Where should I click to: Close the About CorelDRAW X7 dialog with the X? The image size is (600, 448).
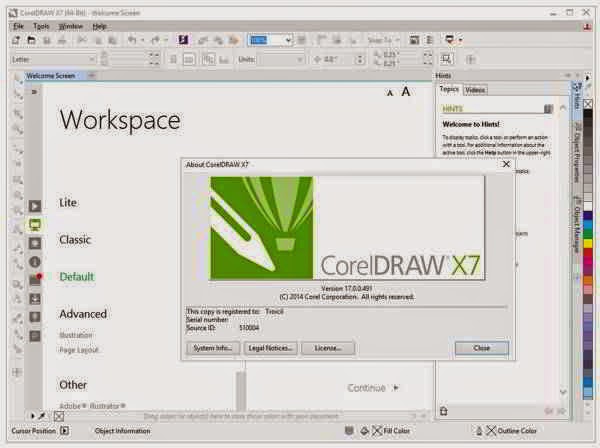click(x=506, y=164)
